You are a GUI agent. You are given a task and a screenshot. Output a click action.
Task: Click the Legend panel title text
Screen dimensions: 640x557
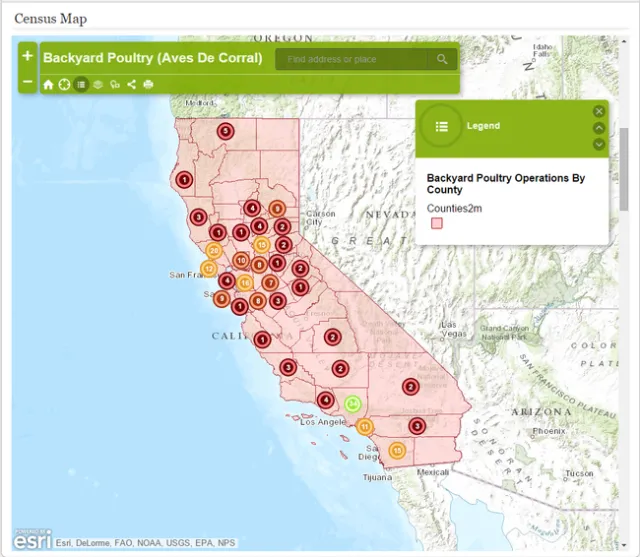tap(483, 126)
